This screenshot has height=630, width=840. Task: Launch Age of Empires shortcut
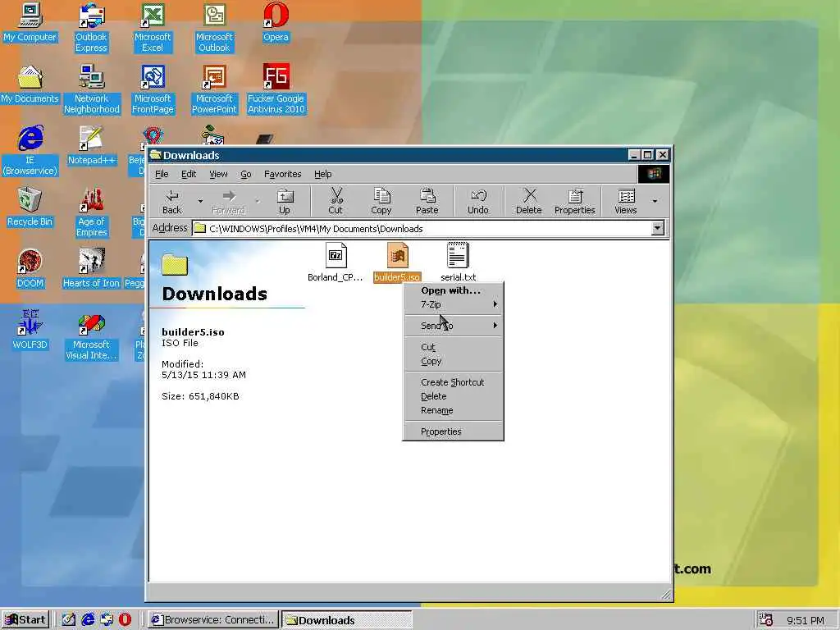point(92,212)
